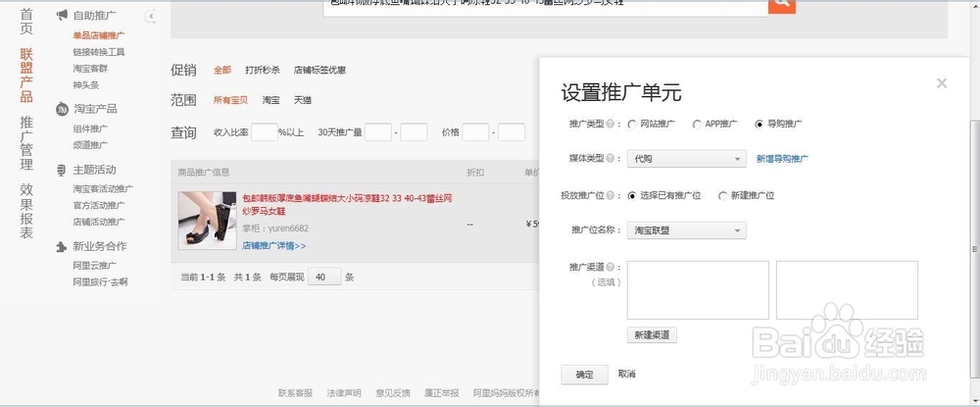The height and width of the screenshot is (407, 980).
Task: Select the 选择已有推广位 radio option
Action: [x=632, y=196]
